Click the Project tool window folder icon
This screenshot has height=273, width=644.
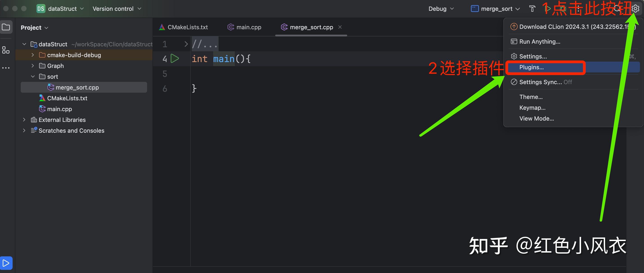tap(6, 27)
